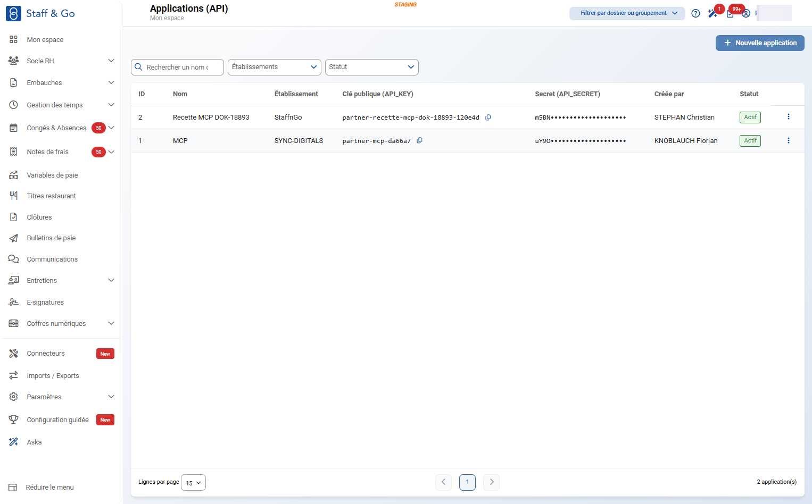Image resolution: width=812 pixels, height=504 pixels.
Task: Click the Staff & Go logo
Action: (x=40, y=13)
